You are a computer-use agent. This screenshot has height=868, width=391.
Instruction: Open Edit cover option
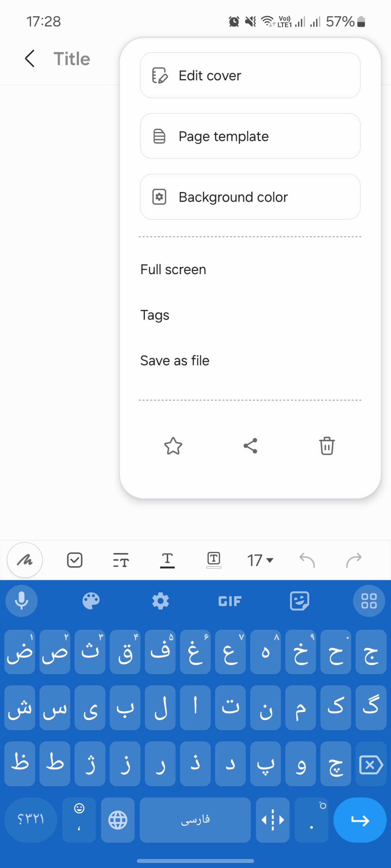(x=250, y=75)
